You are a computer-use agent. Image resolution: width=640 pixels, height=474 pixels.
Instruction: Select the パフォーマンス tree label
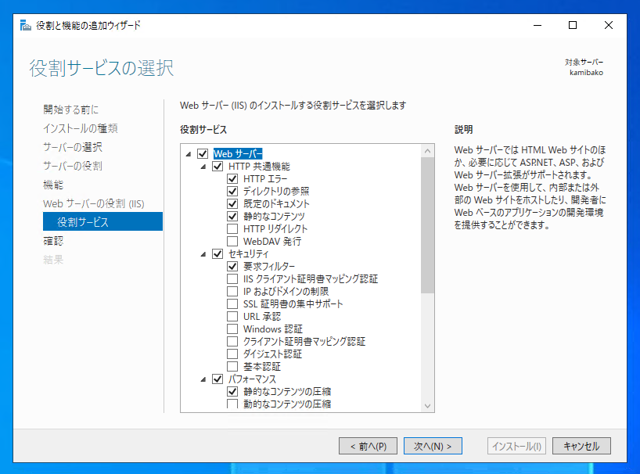click(252, 379)
